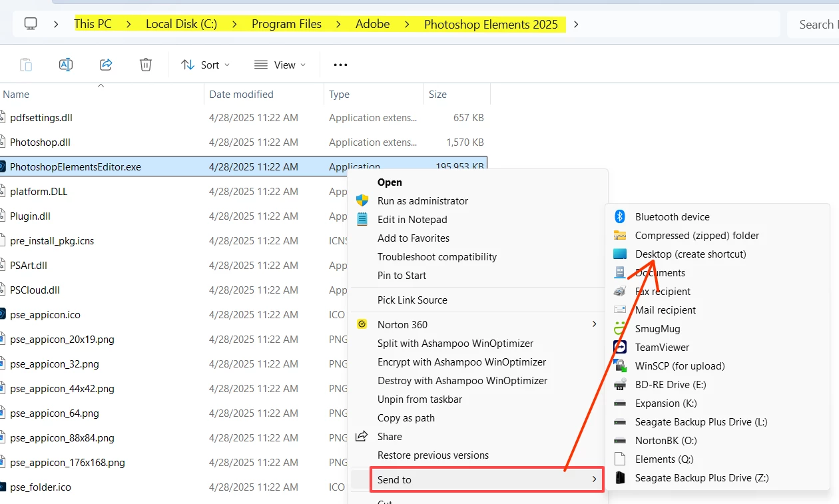Image resolution: width=839 pixels, height=504 pixels.
Task: Click the BD-RE Drive (E:) icon
Action: [620, 384]
